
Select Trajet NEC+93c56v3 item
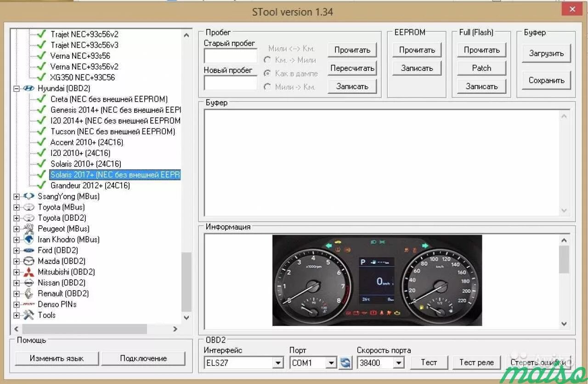[x=85, y=45]
